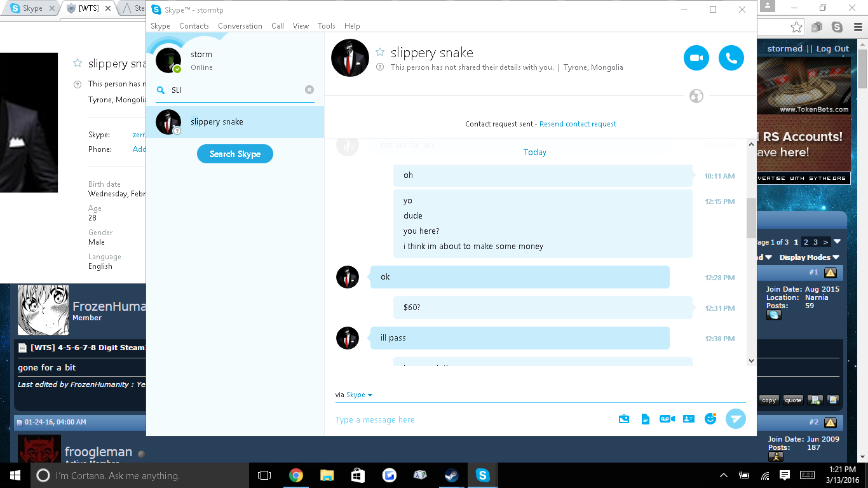868x488 pixels.
Task: Open the Help menu
Action: tap(352, 26)
